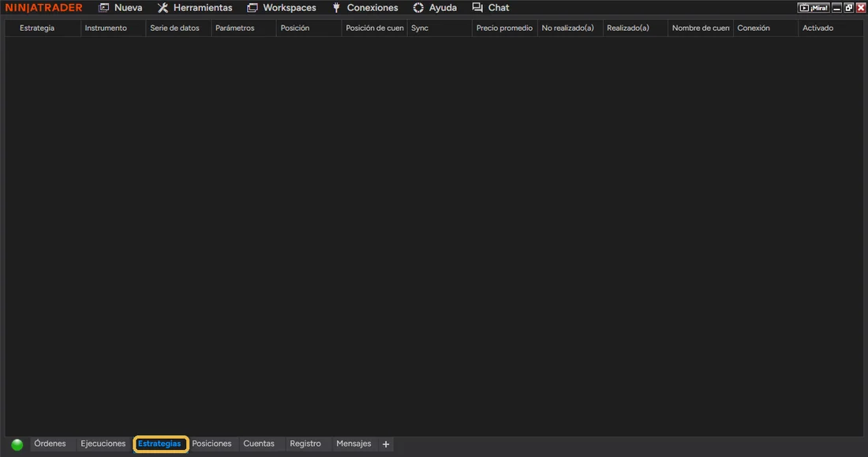Sort by Estrategia column header

(x=43, y=28)
